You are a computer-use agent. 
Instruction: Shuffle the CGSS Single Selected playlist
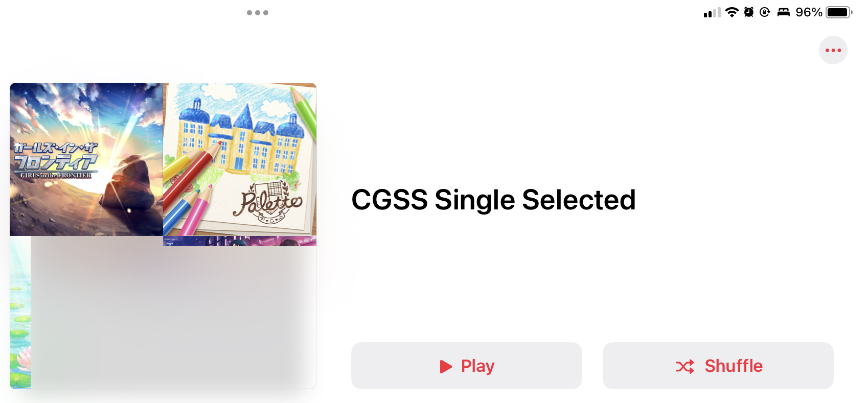(718, 366)
